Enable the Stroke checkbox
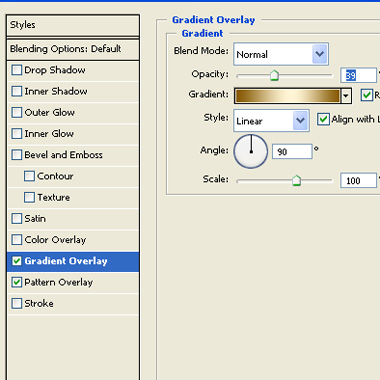Screen dimensions: 380x380 coord(16,303)
